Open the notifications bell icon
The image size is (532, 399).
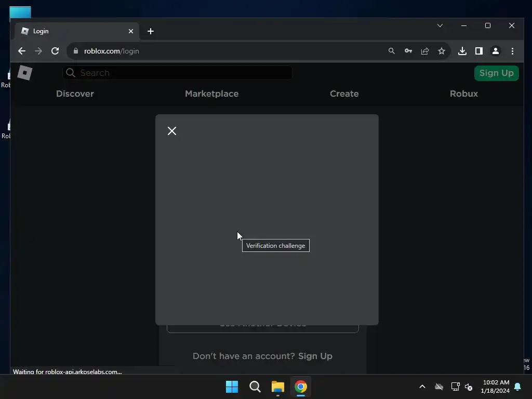tap(518, 387)
